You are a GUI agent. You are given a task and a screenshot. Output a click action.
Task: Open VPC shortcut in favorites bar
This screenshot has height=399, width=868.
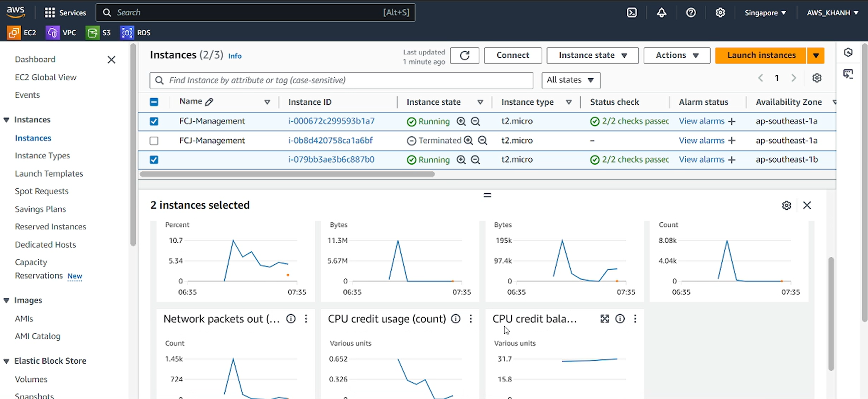[x=61, y=33]
